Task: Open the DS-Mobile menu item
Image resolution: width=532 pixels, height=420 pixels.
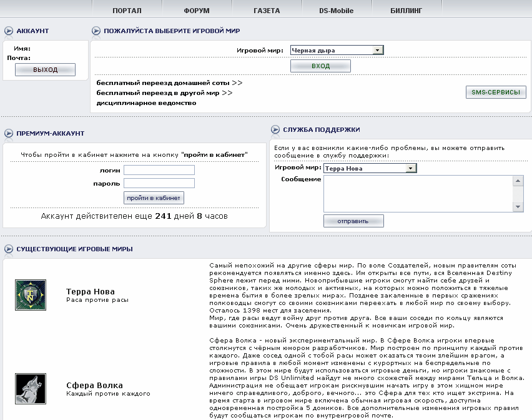Action: [336, 11]
